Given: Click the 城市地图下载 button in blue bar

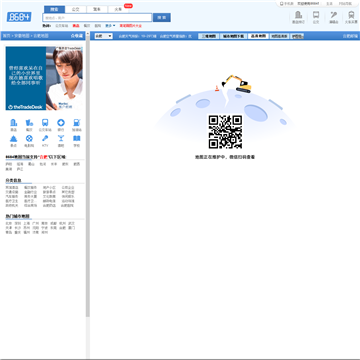Looking at the screenshot, I should 233,36.
